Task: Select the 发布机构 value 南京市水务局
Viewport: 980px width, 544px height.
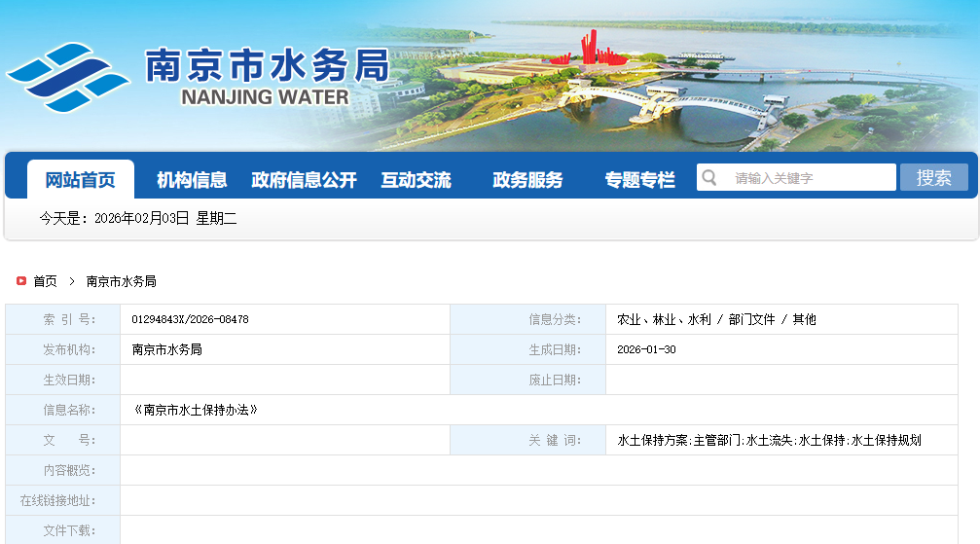Action: click(166, 349)
